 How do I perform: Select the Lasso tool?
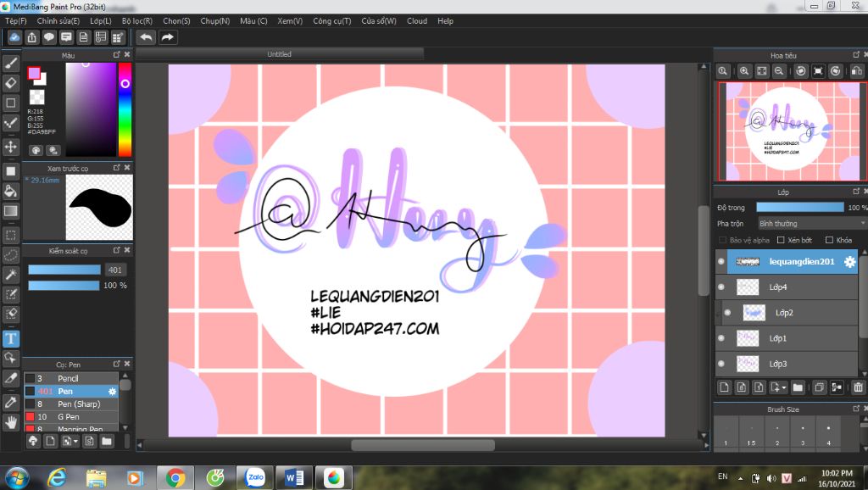pyautogui.click(x=10, y=254)
